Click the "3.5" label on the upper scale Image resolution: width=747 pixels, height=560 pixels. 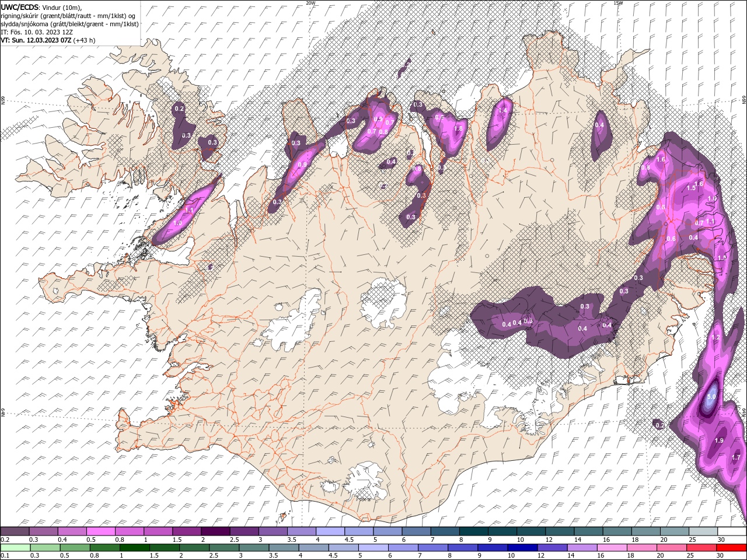pos(291,540)
